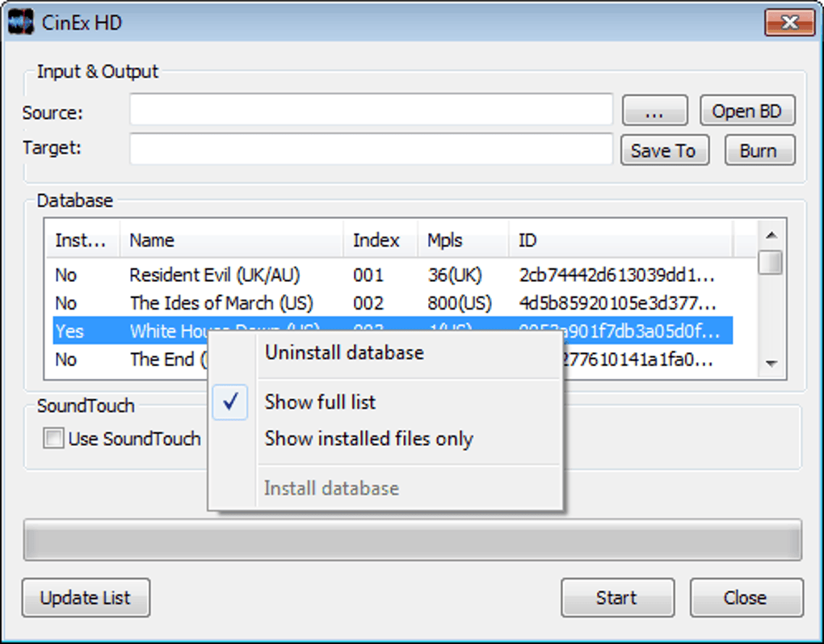Click the CinEx HD app icon in title bar
The width and height of the screenshot is (824, 644).
[x=21, y=23]
